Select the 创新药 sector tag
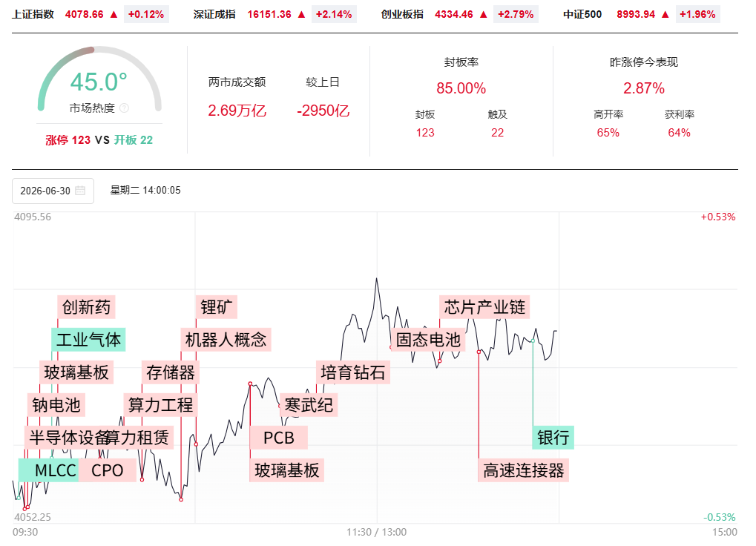This screenshot has width=756, height=546. [86, 307]
